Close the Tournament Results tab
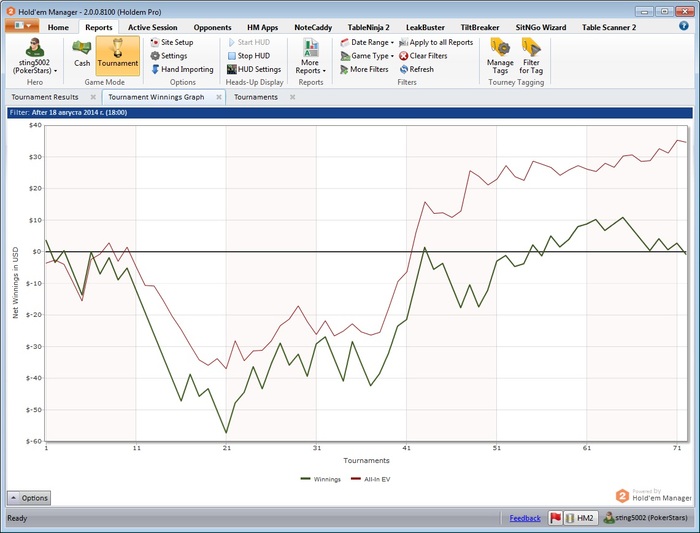 coord(93,97)
